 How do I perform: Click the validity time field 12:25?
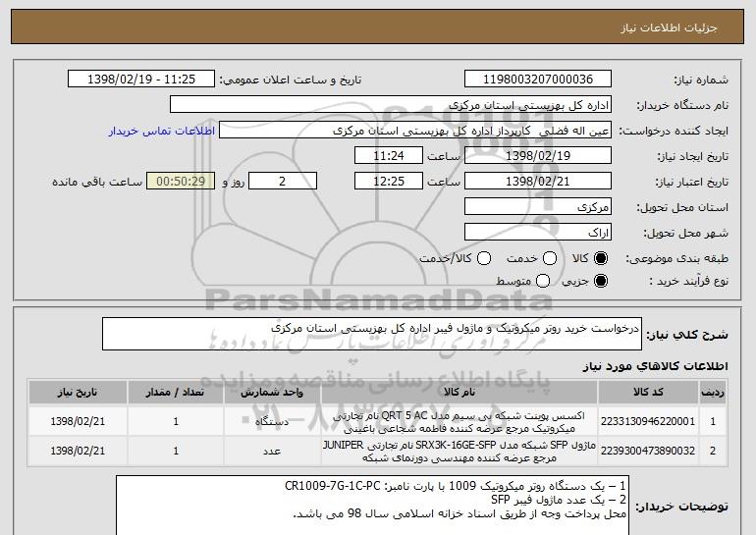tap(389, 182)
